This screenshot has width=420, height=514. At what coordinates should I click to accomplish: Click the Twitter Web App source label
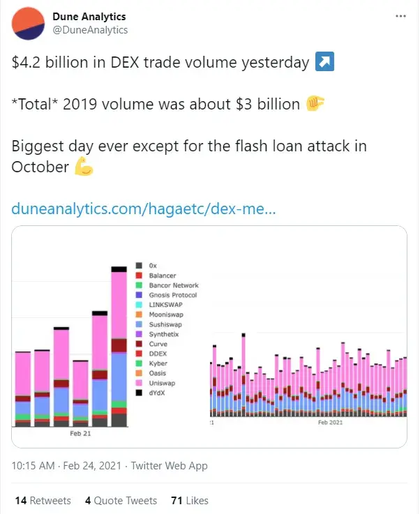click(x=170, y=466)
